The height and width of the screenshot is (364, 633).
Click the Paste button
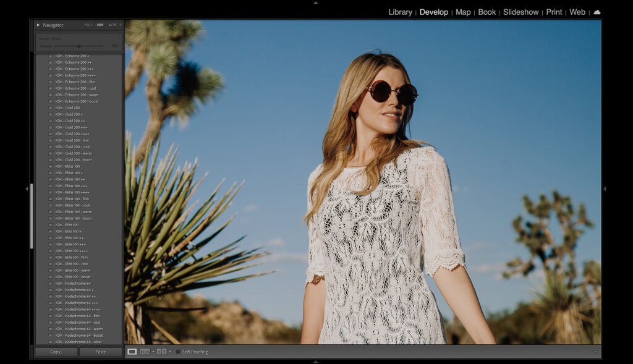pos(101,351)
